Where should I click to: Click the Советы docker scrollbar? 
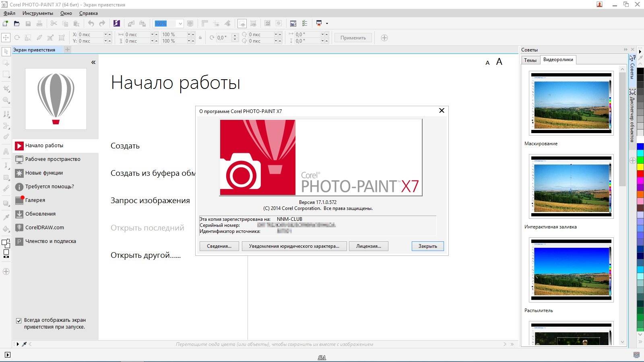(x=622, y=129)
